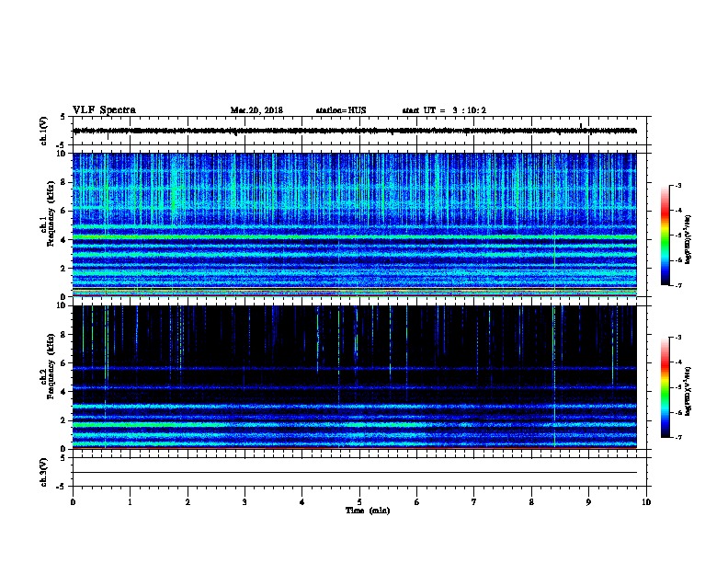Click the "5" tick on the Time axis
Viewport: 728px width, 563px height.
[359, 502]
